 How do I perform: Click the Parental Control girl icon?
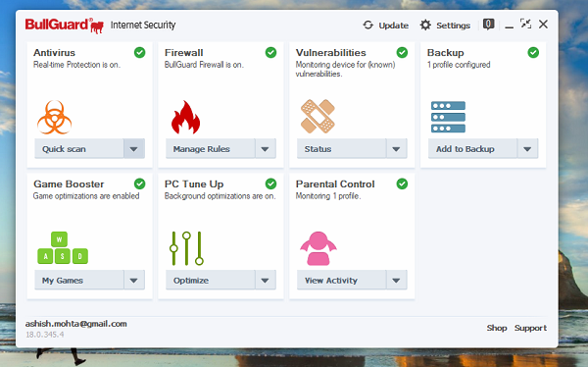click(x=318, y=248)
